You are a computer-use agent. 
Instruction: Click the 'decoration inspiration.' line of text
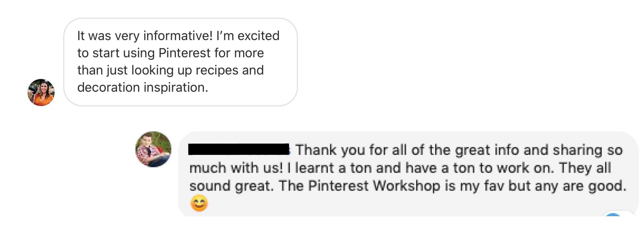pos(143,87)
